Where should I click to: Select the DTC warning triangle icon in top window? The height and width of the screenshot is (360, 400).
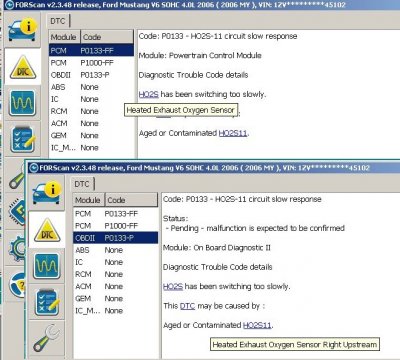23,67
